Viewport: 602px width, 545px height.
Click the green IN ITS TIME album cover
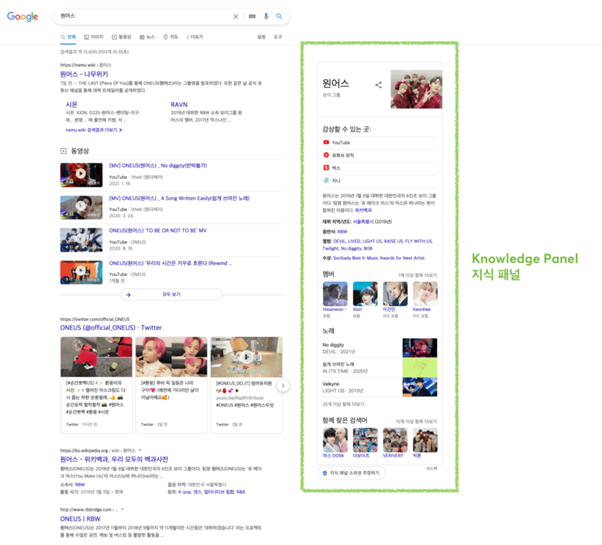pos(420,367)
